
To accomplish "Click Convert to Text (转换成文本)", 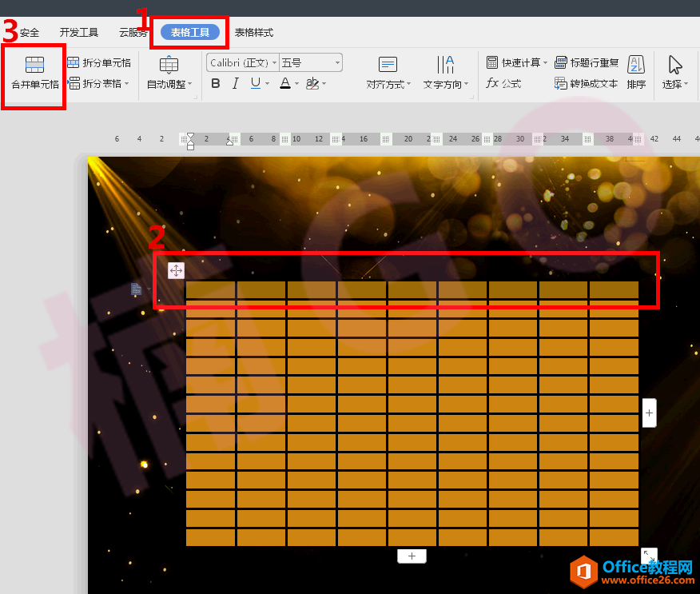I will click(587, 83).
